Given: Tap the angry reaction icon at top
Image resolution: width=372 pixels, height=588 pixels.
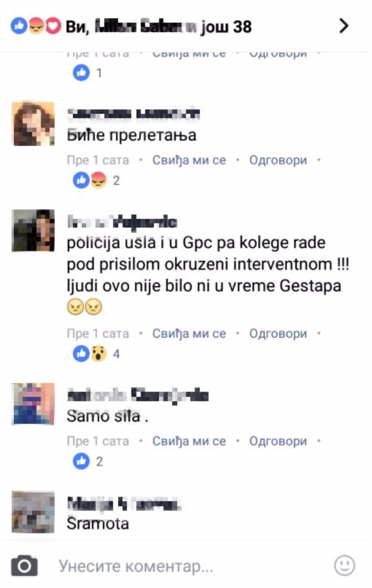Looking at the screenshot, I should tap(36, 26).
